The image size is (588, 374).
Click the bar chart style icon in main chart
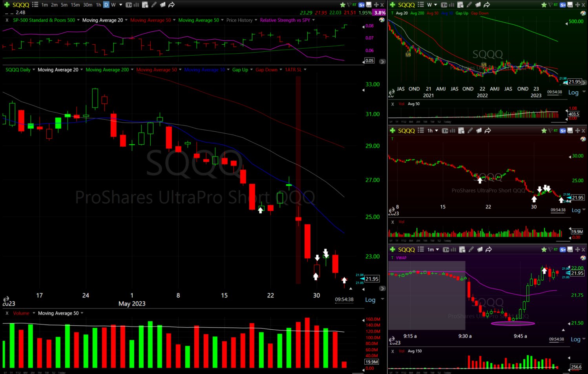click(136, 5)
